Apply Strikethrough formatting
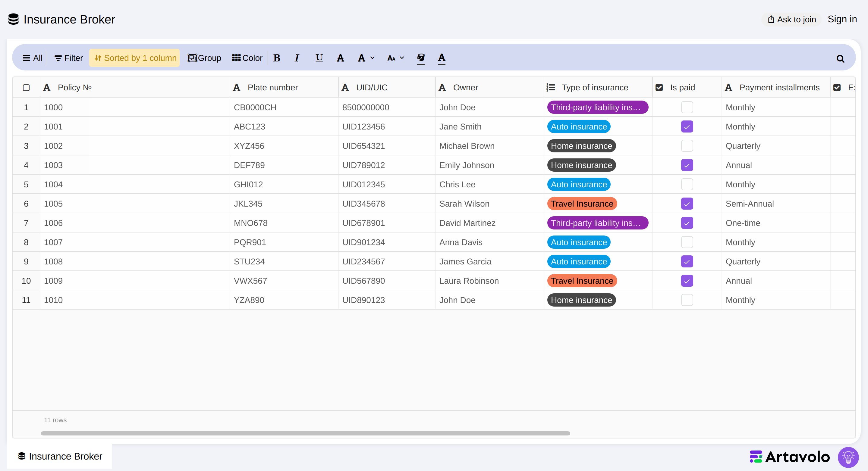 [x=340, y=58]
